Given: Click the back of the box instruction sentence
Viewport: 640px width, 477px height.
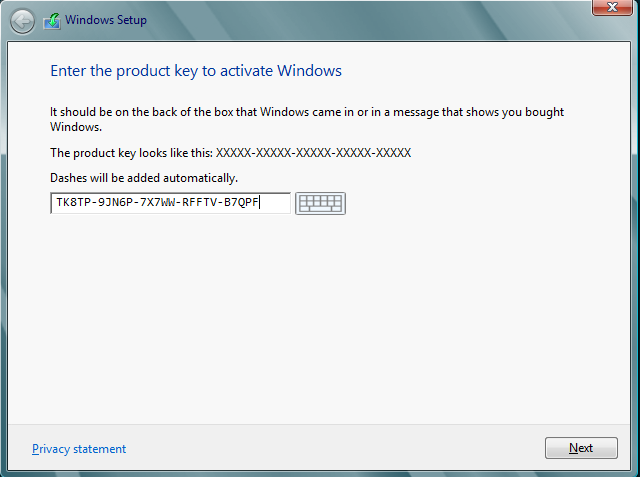Looking at the screenshot, I should point(307,119).
